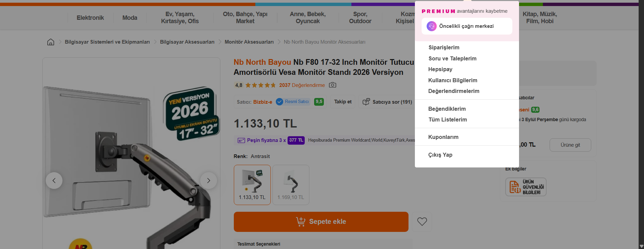Image resolution: width=644 pixels, height=249 pixels.
Task: Open review photos camera icon
Action: 333,85
